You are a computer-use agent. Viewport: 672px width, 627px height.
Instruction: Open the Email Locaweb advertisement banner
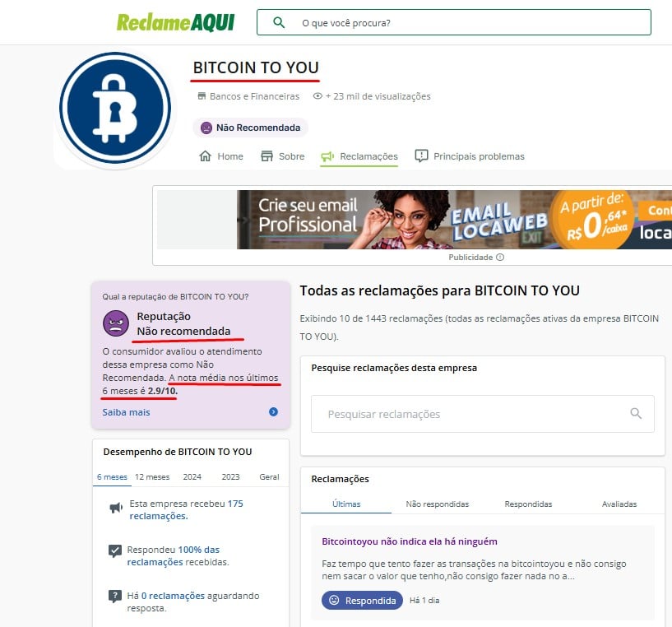pos(454,220)
